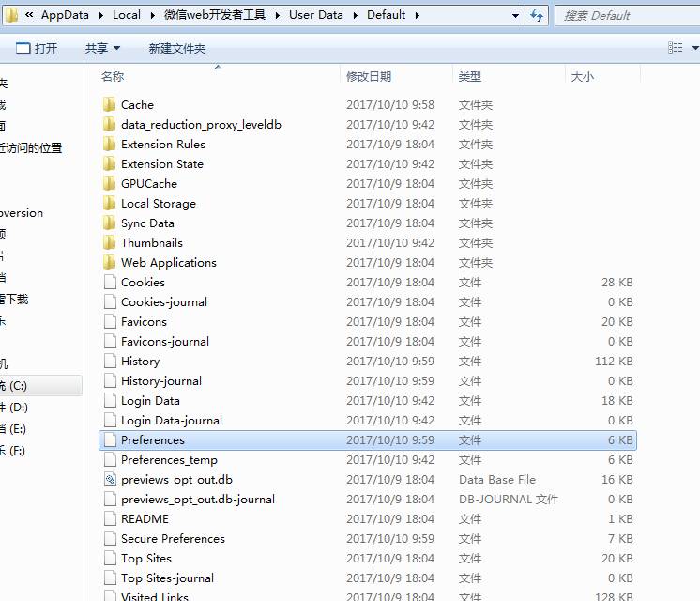
Task: Click the Cookies file icon
Action: (x=110, y=282)
